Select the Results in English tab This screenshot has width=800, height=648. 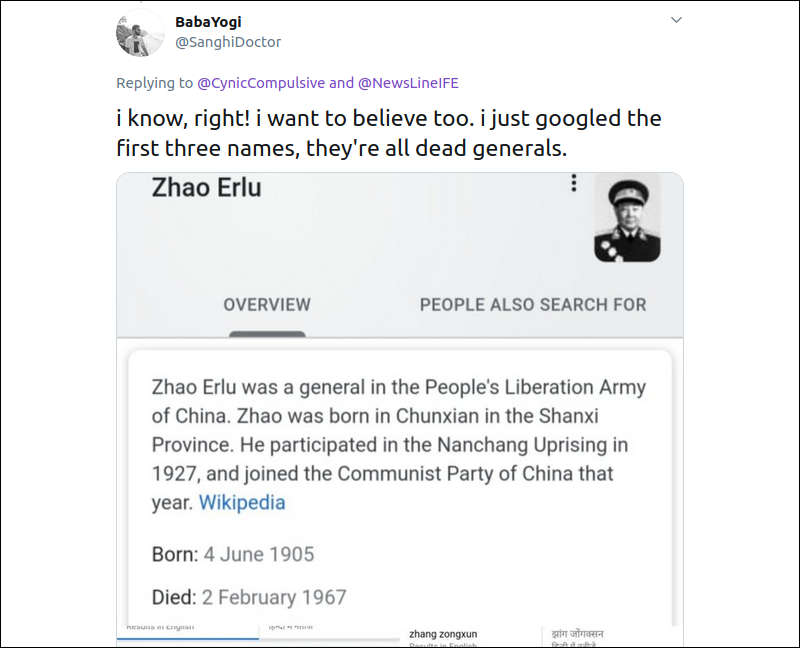click(160, 629)
